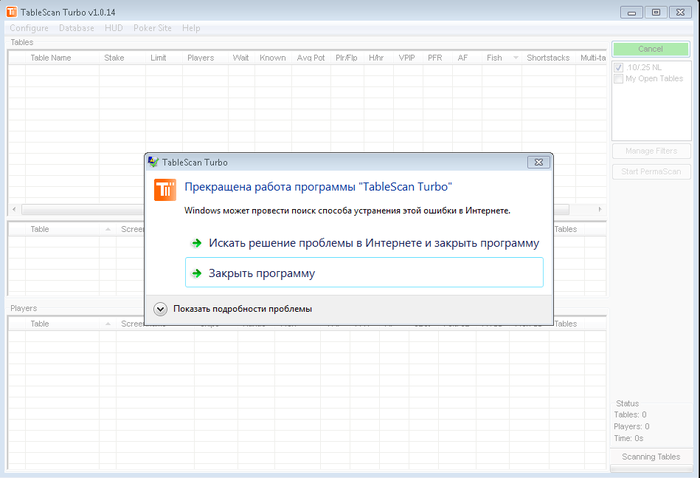Sort by VPIP column header
Viewport: 700px width, 478px height.
408,58
